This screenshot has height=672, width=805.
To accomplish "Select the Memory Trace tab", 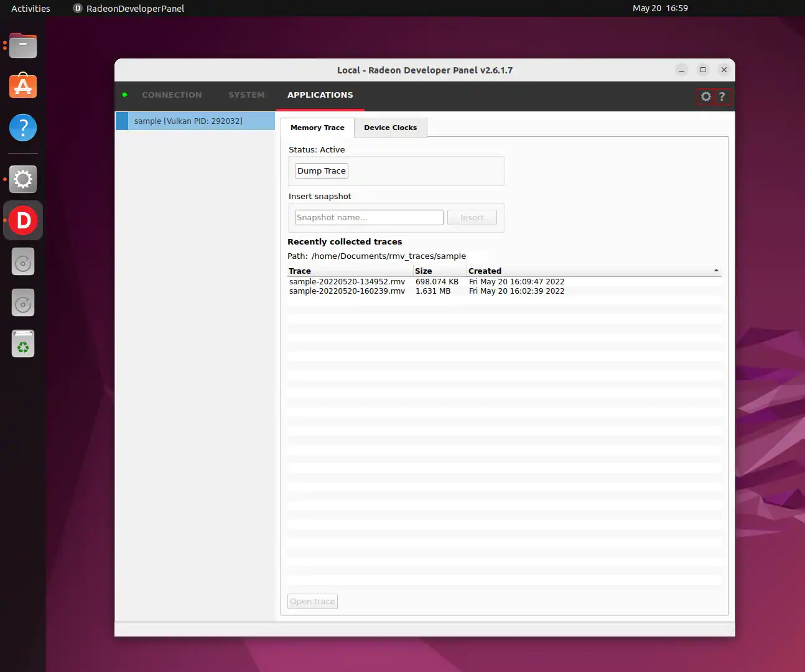I will [317, 128].
